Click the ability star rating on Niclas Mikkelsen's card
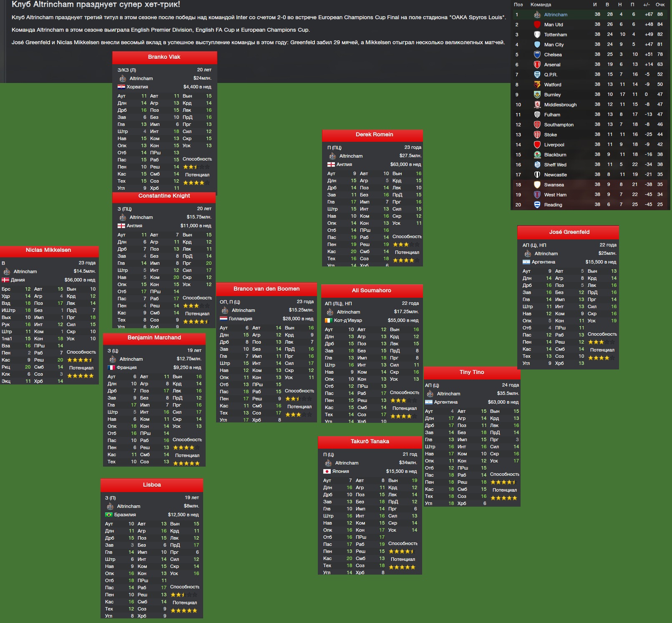This screenshot has height=623, width=672. tap(80, 360)
